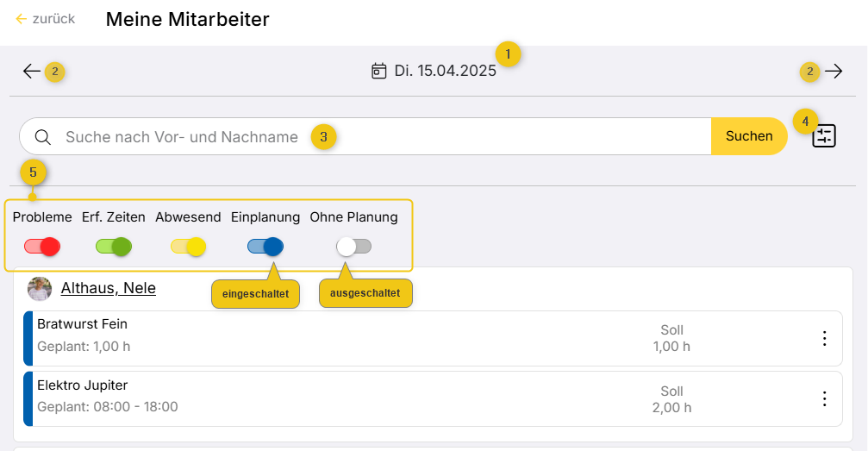Go to previous day with left arrow
The image size is (868, 451).
coord(32,72)
